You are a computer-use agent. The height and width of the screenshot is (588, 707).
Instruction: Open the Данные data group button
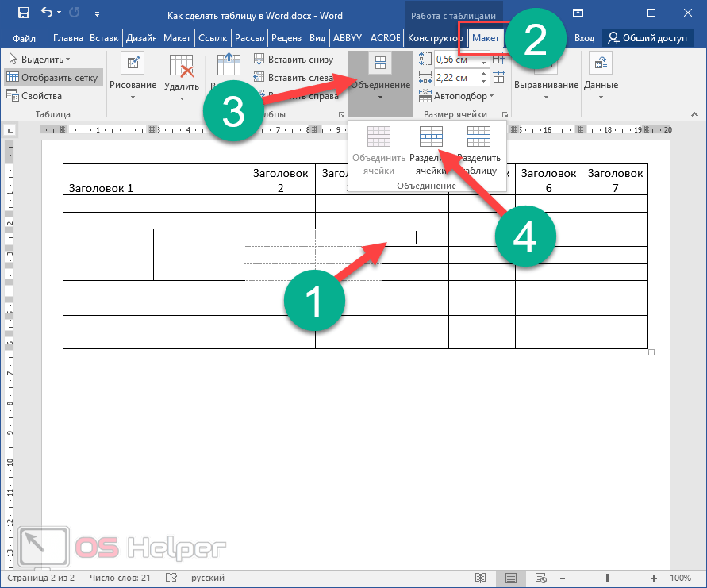click(x=601, y=77)
